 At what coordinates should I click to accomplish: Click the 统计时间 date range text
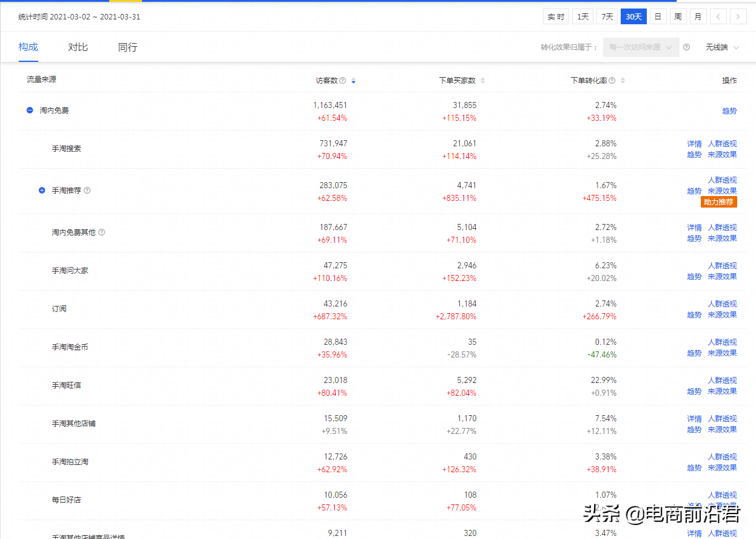coord(79,17)
